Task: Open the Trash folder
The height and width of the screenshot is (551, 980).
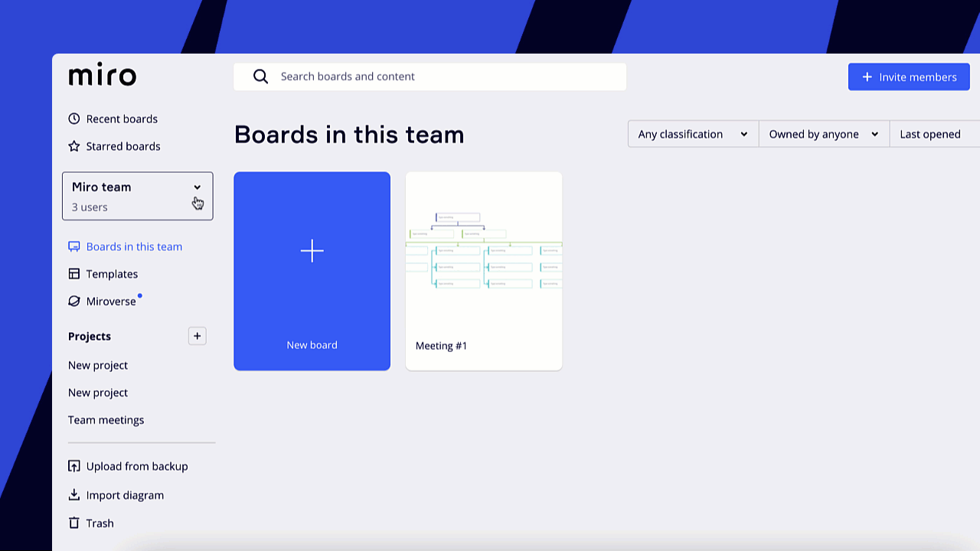Action: (x=100, y=523)
